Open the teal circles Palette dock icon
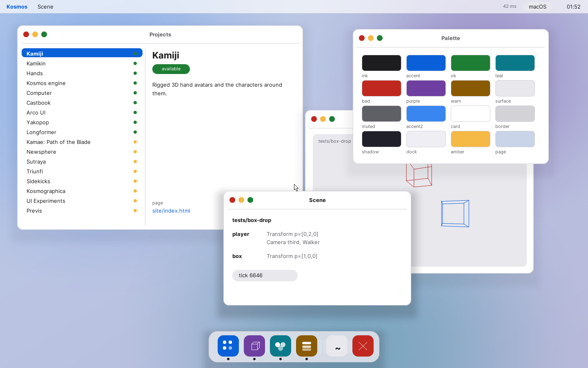Viewport: 588px width, 368px height. pos(281,346)
